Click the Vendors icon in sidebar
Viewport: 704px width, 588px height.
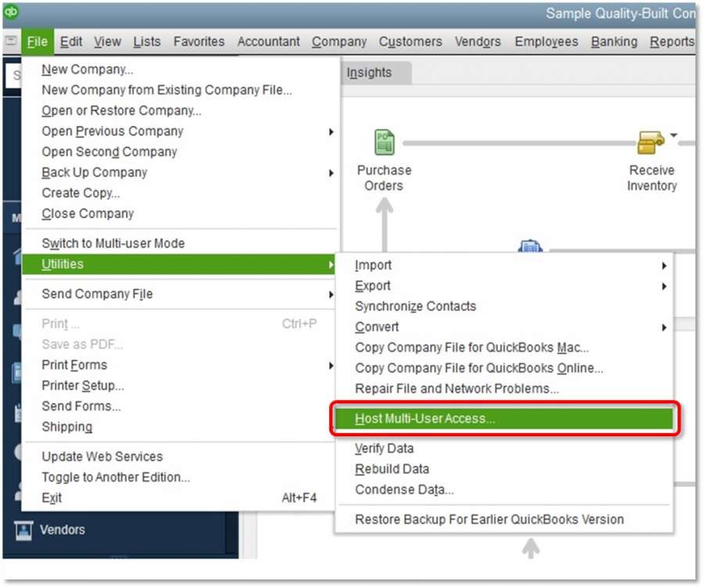pyautogui.click(x=24, y=529)
